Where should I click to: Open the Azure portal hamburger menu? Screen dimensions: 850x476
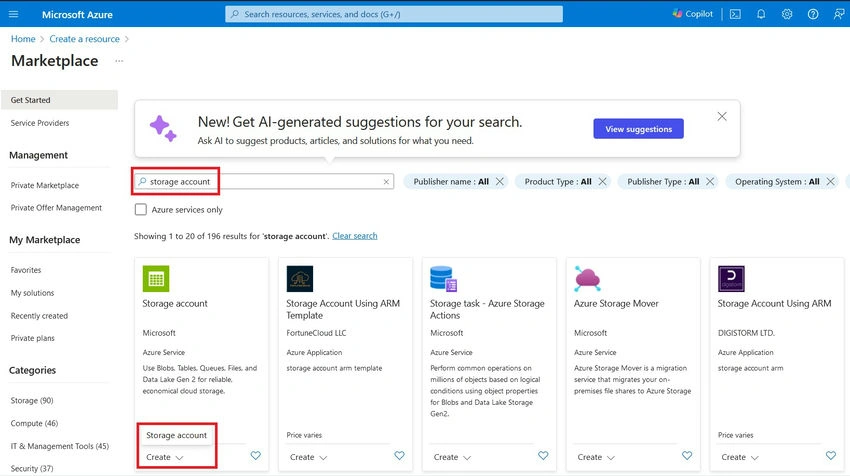coord(14,14)
